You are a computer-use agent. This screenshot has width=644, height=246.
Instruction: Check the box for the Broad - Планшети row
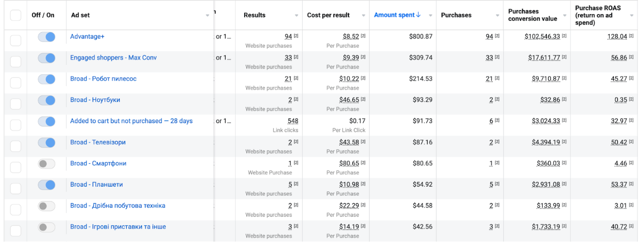click(x=16, y=189)
